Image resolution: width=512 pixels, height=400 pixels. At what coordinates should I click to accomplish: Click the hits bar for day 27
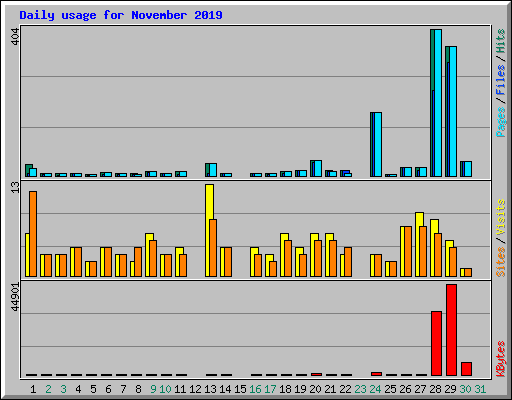pos(417,172)
